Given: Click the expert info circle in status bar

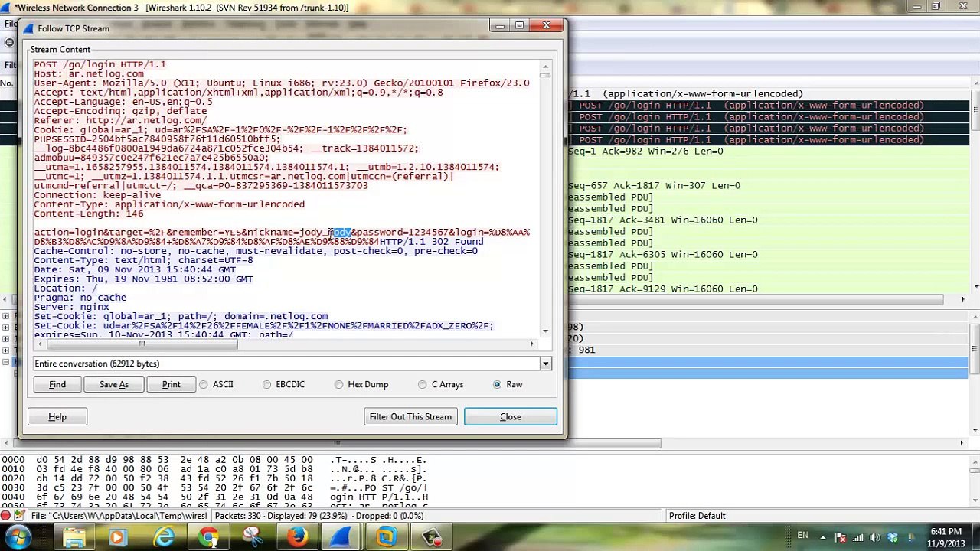Looking at the screenshot, I should tap(5, 516).
